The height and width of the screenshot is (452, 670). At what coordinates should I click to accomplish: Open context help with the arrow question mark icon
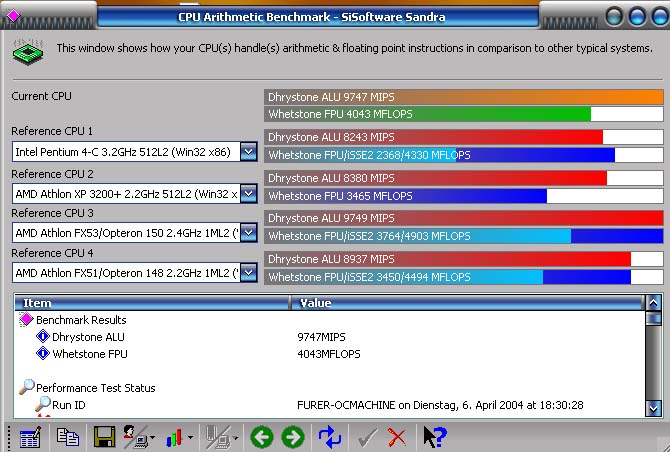pyautogui.click(x=434, y=437)
